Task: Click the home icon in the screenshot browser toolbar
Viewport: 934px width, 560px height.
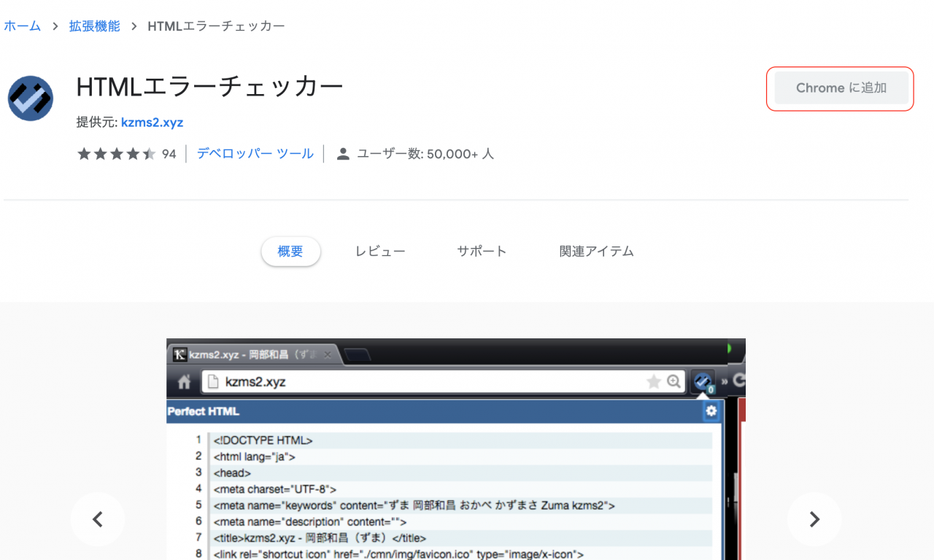Action: (183, 381)
